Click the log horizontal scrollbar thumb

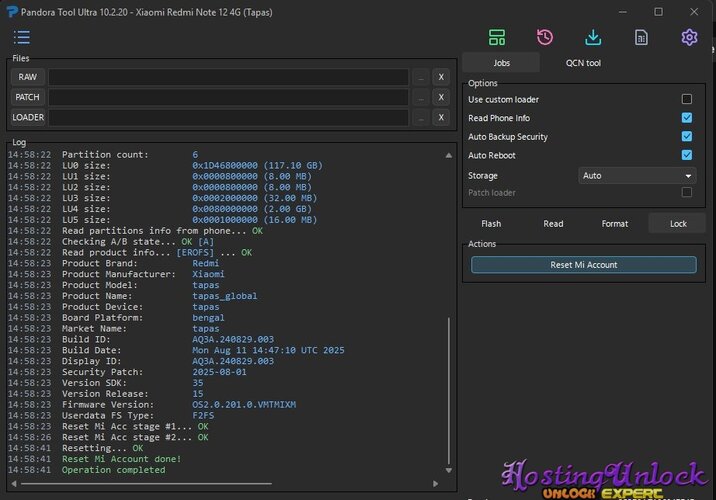(x=146, y=484)
